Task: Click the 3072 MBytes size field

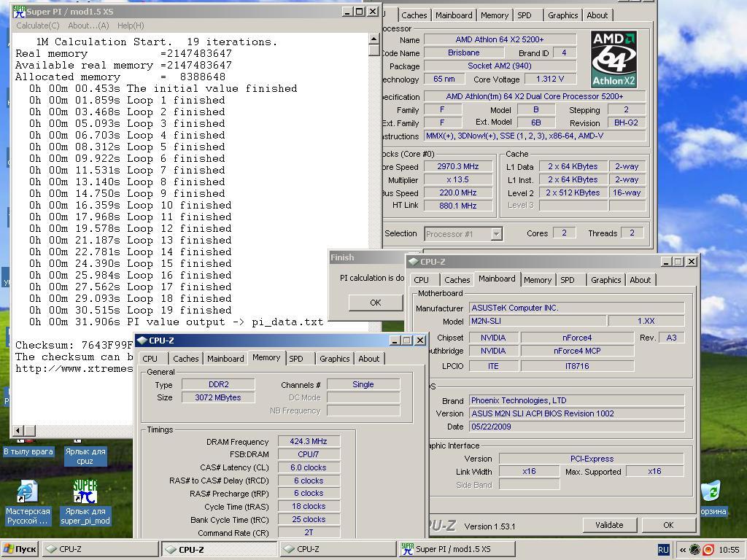Action: [x=217, y=397]
